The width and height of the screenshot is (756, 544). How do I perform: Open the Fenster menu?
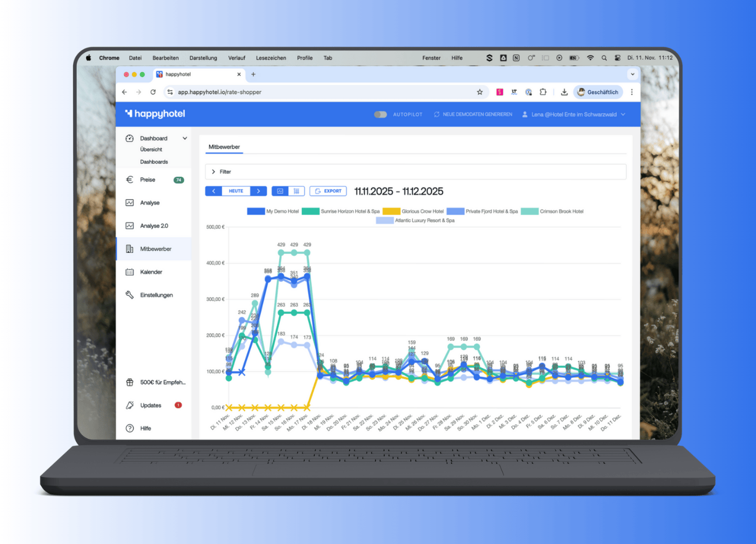click(x=431, y=58)
